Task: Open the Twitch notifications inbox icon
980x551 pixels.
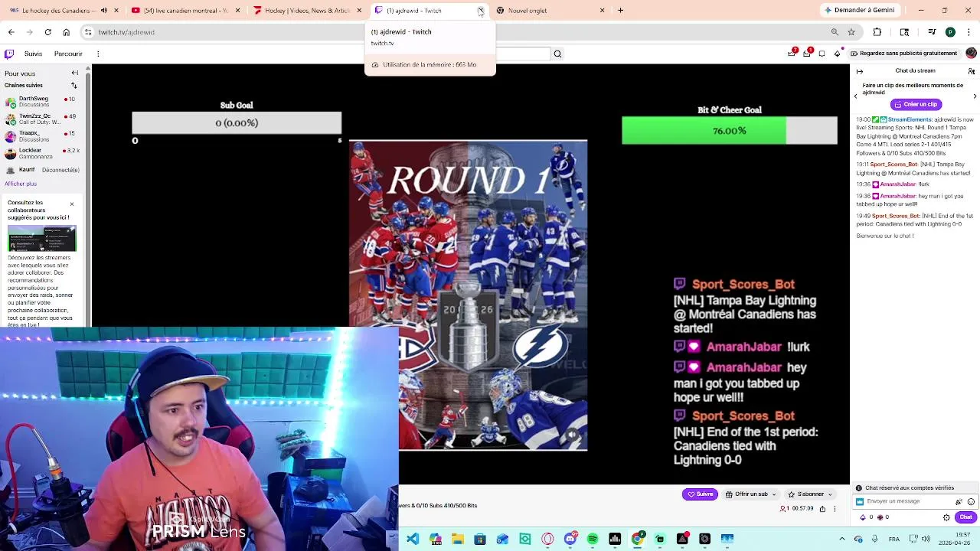Action: [807, 53]
